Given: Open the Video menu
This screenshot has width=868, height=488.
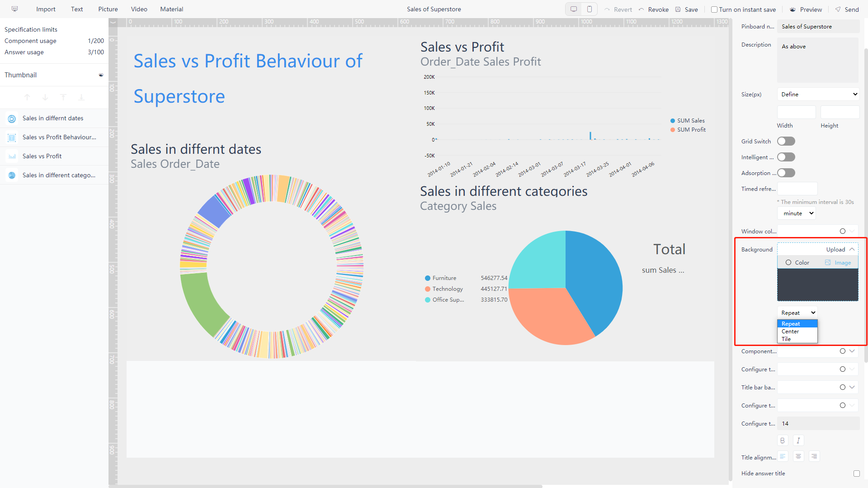Looking at the screenshot, I should click(139, 9).
